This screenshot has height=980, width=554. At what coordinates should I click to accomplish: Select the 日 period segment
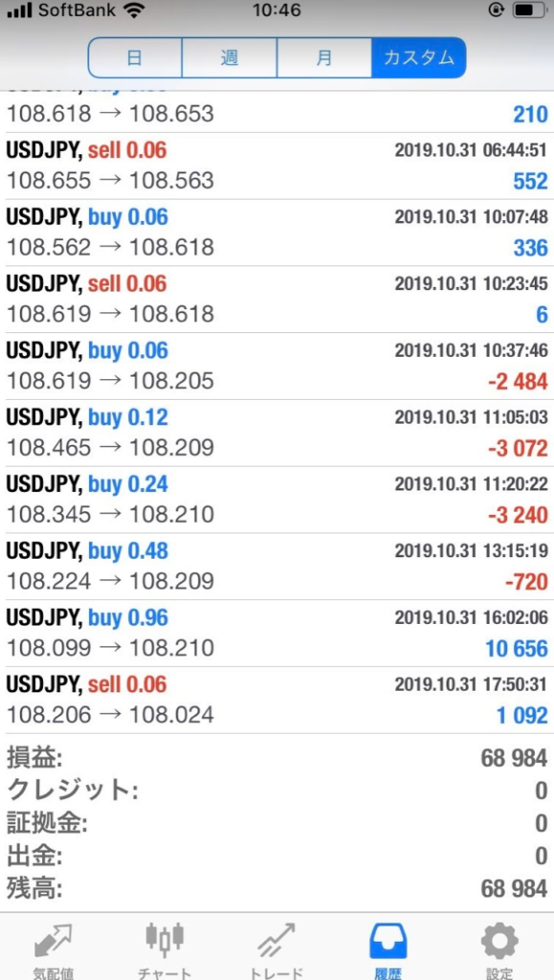pyautogui.click(x=135, y=57)
